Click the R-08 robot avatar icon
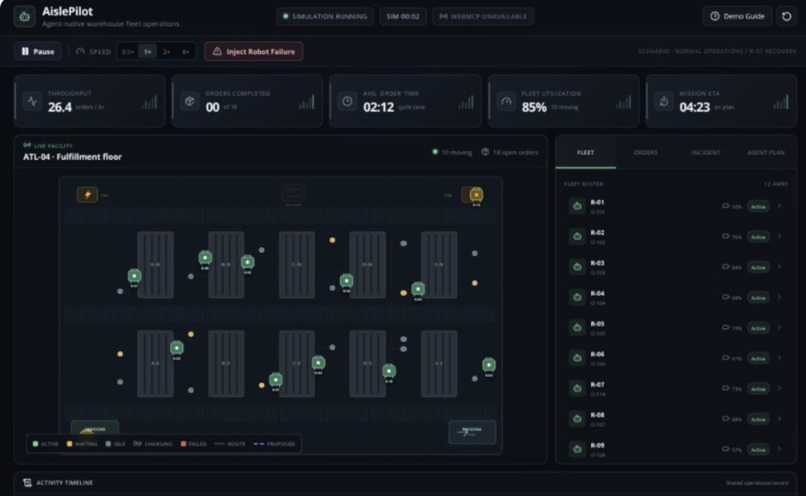 pyautogui.click(x=577, y=418)
